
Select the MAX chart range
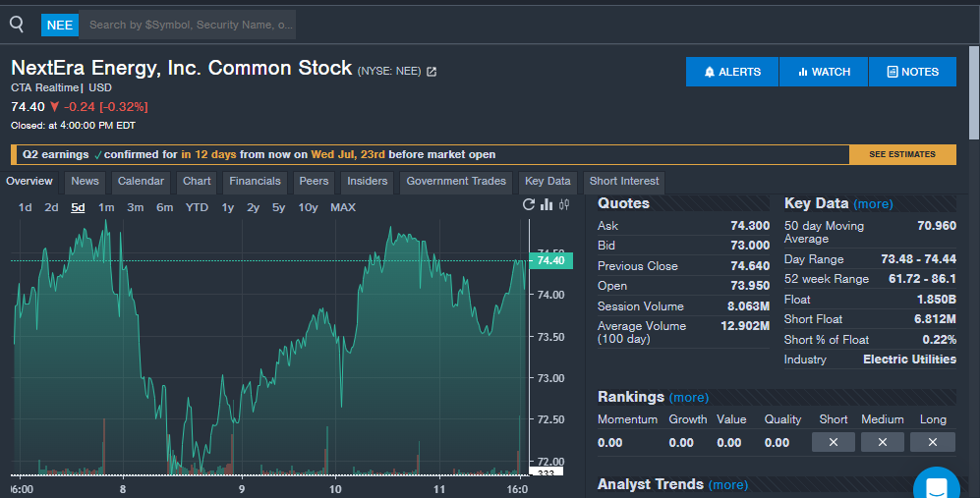(x=343, y=207)
